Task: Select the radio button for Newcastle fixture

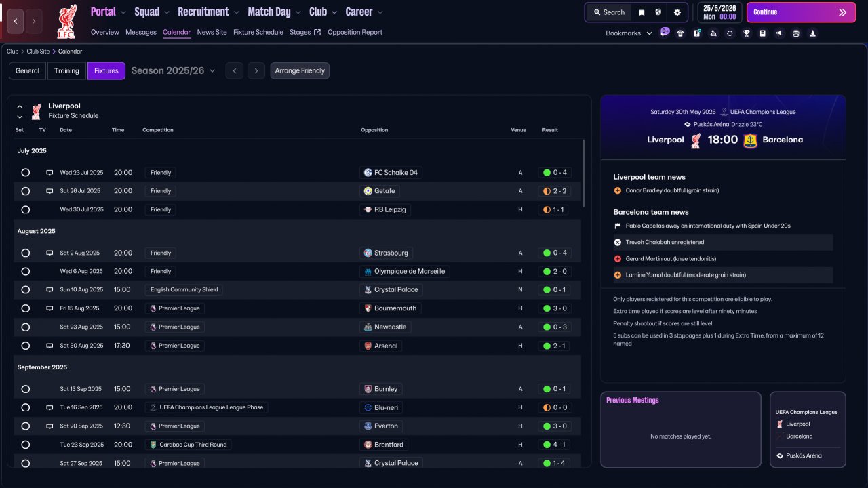Action: (x=26, y=327)
